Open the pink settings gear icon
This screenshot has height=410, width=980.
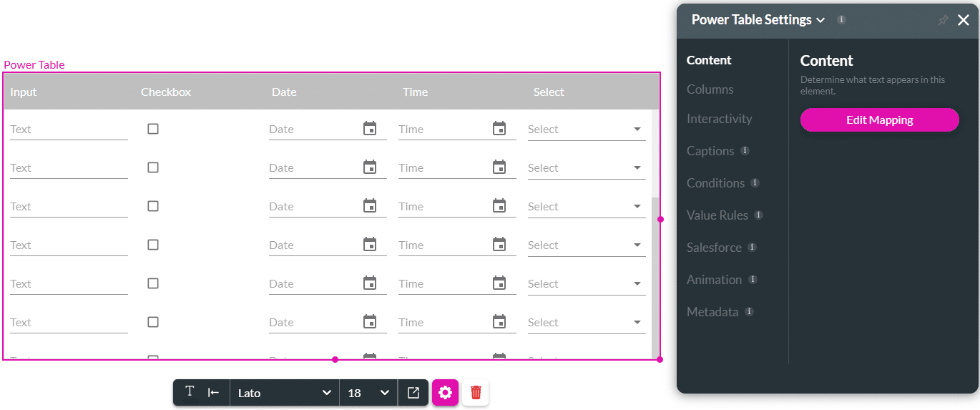[445, 393]
